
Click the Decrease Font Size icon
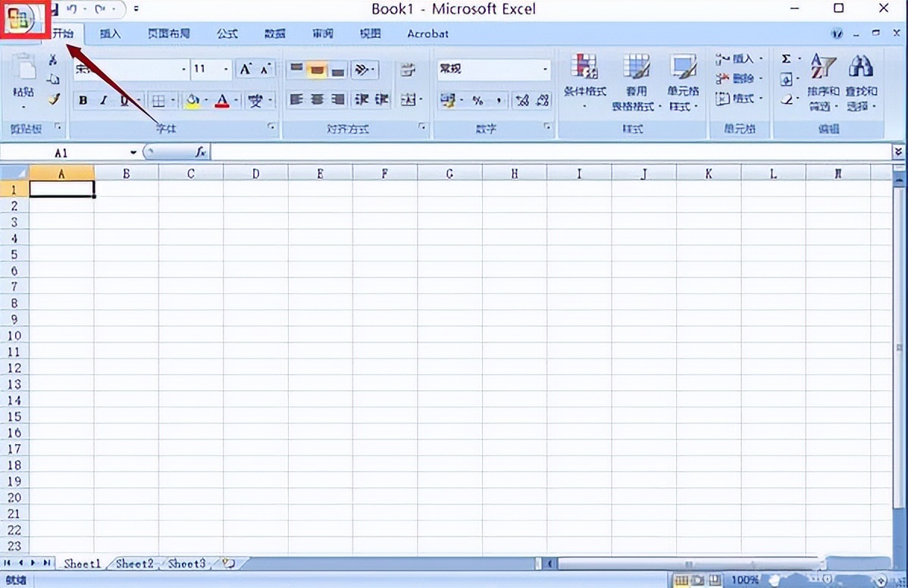click(x=265, y=69)
